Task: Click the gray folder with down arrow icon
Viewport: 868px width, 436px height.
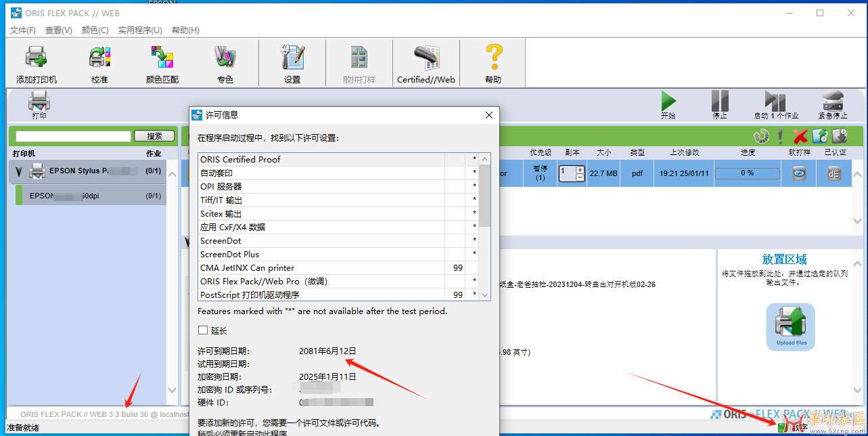Action: tap(840, 136)
